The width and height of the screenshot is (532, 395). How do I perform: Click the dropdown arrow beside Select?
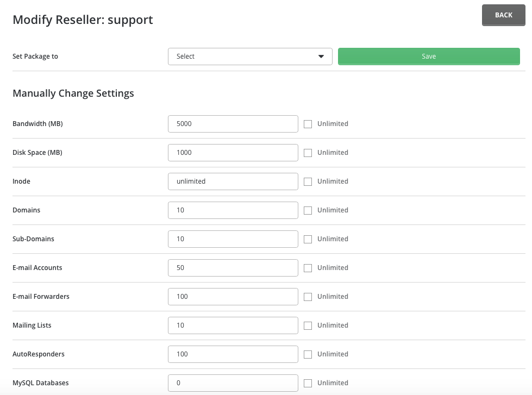point(321,57)
